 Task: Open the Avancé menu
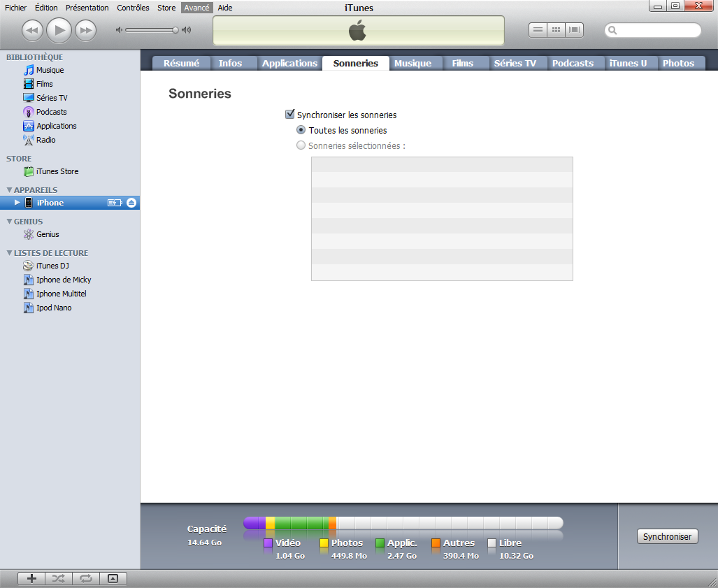197,8
